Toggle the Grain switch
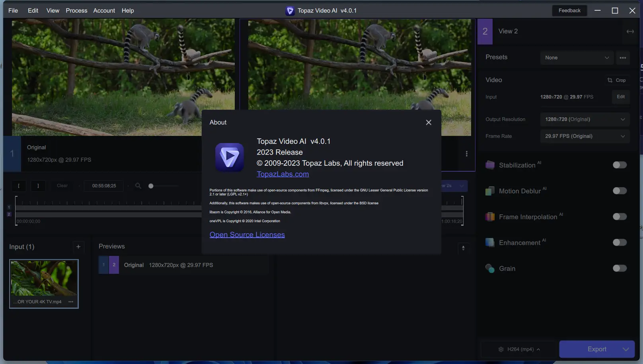643x364 pixels. tap(620, 268)
